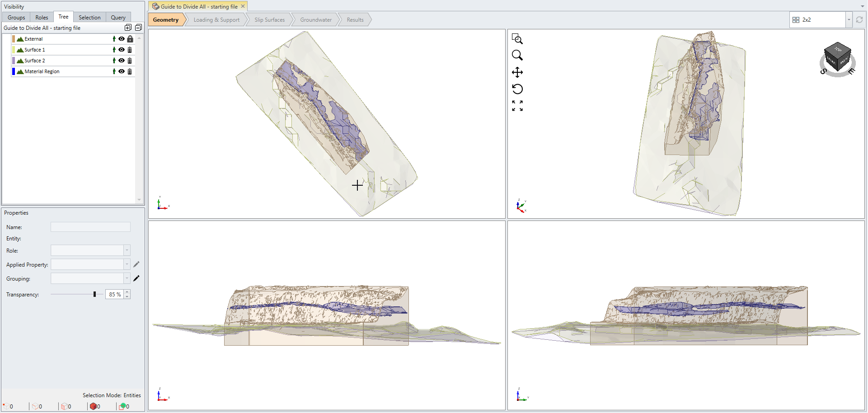Viewport: 868px width, 413px height.
Task: Open the viewport layout 2x2 dropdown
Action: coord(849,19)
